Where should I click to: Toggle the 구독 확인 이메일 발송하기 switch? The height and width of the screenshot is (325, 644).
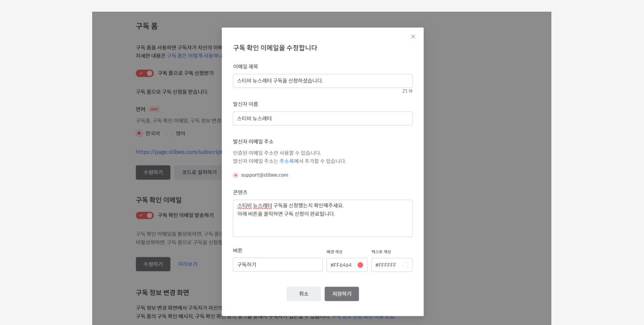[145, 215]
